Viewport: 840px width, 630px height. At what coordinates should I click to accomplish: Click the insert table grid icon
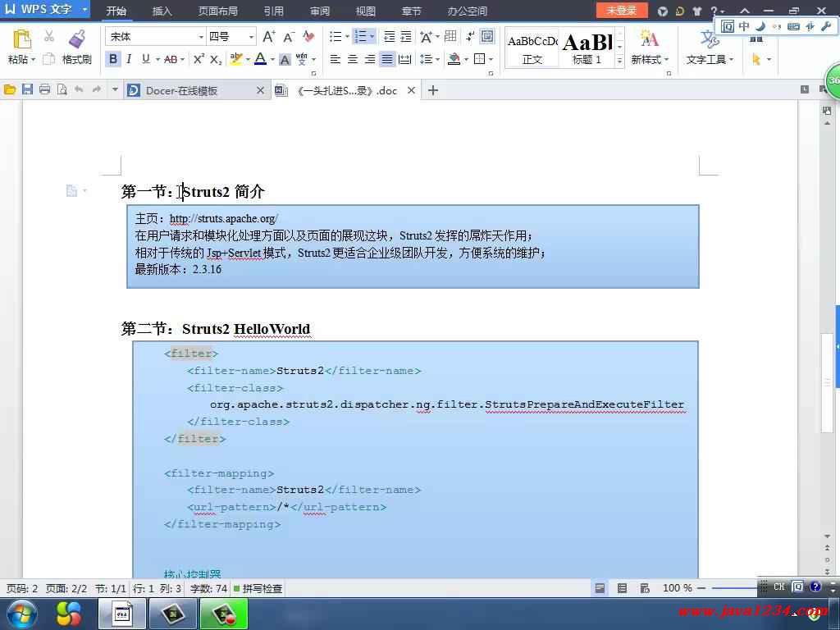click(x=450, y=36)
